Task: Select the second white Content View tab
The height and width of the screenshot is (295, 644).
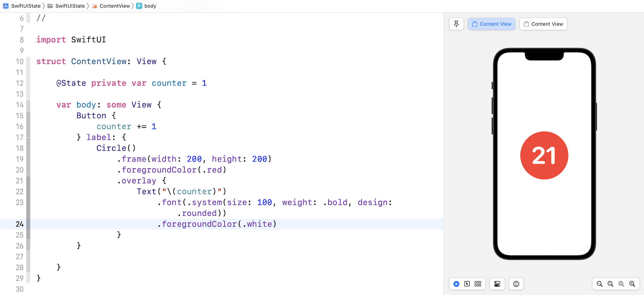Action: 543,24
